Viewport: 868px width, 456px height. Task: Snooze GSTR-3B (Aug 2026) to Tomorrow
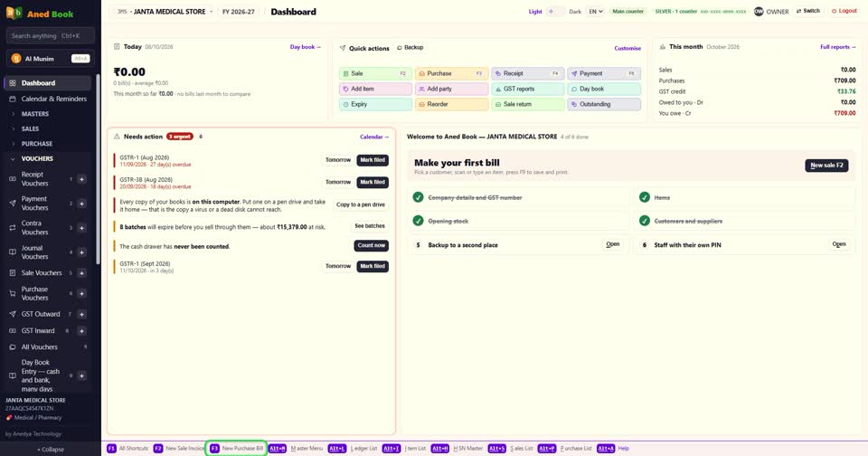click(x=337, y=182)
